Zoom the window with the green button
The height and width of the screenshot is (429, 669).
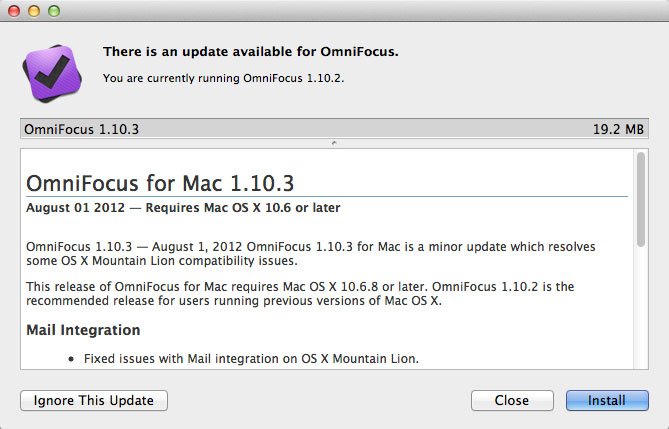coord(54,11)
